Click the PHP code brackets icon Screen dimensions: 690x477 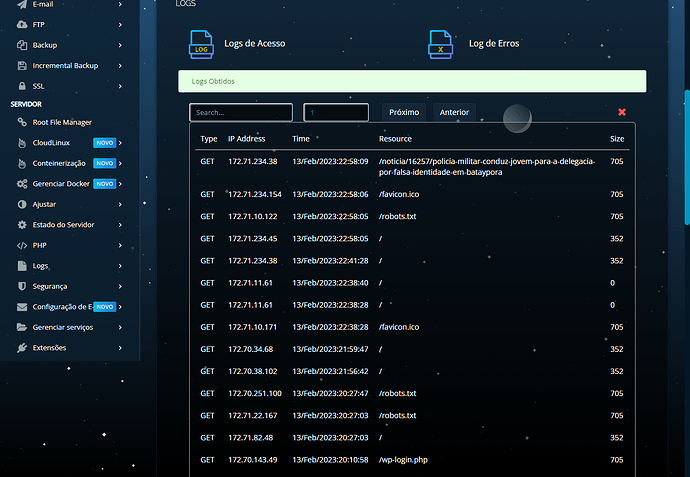22,245
